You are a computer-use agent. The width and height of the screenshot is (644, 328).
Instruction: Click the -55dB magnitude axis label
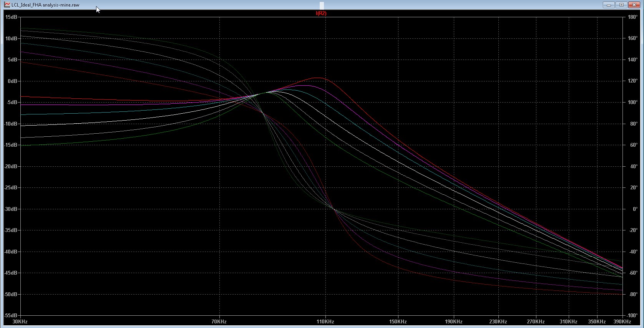point(11,315)
